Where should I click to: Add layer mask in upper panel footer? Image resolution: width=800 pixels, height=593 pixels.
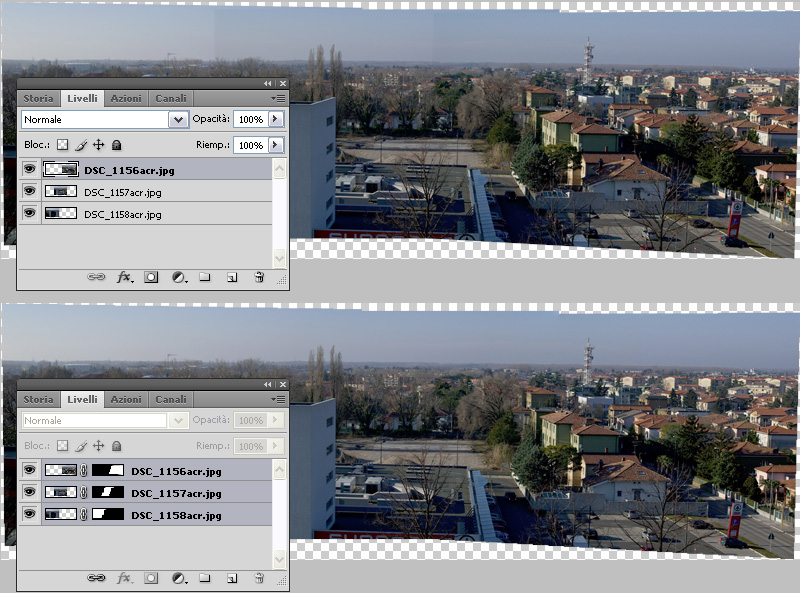tap(151, 277)
